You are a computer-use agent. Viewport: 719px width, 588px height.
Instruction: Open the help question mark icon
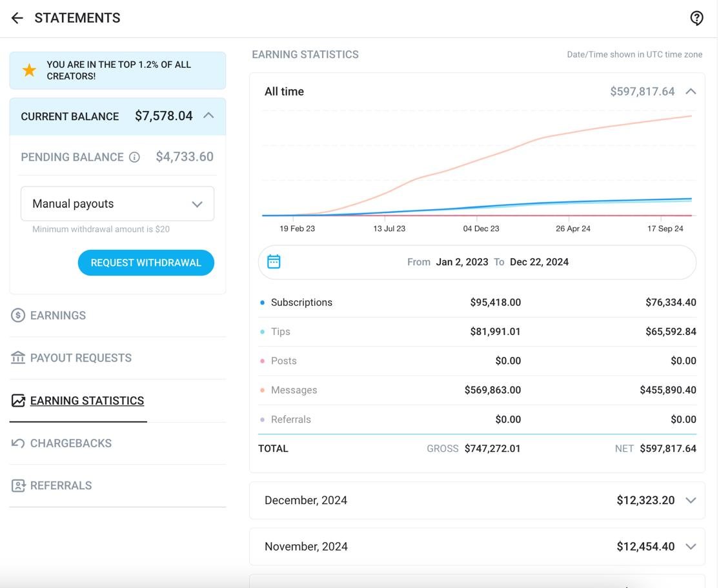point(696,18)
